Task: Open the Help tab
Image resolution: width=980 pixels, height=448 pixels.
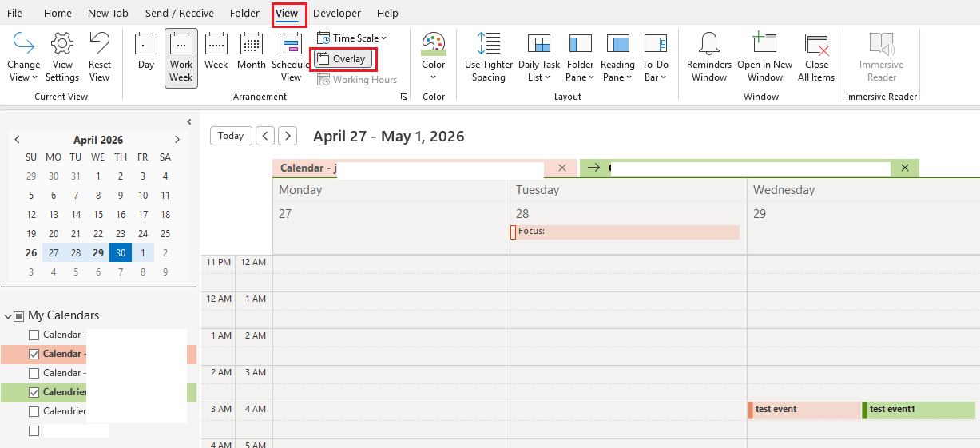Action: (387, 14)
